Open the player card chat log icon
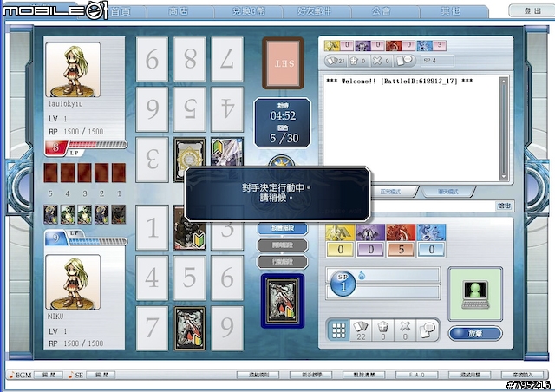This screenshot has width=555, height=392. pos(428,330)
